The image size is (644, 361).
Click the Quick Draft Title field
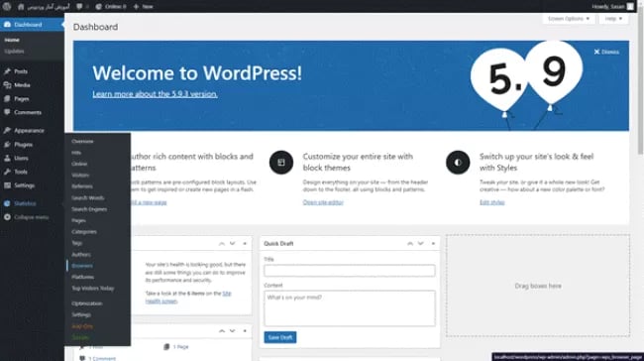[x=350, y=271]
